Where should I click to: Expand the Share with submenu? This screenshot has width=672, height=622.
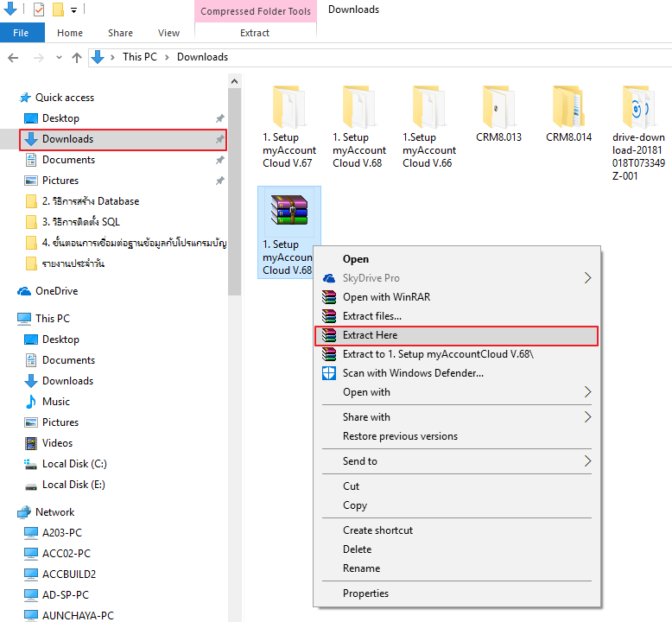point(457,417)
